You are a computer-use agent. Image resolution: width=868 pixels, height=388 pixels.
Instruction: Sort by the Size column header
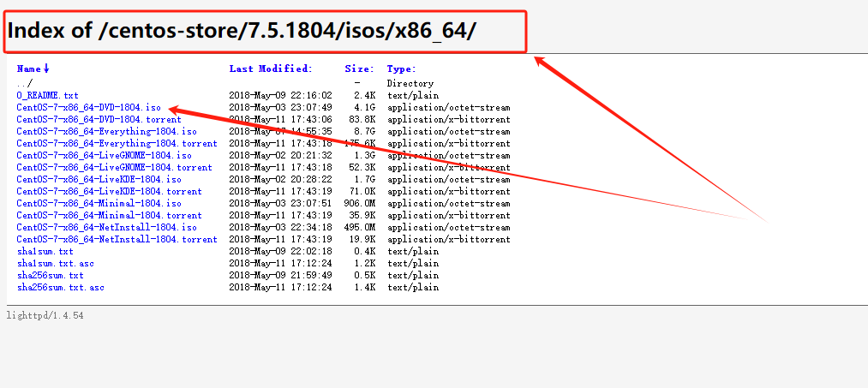click(x=359, y=69)
